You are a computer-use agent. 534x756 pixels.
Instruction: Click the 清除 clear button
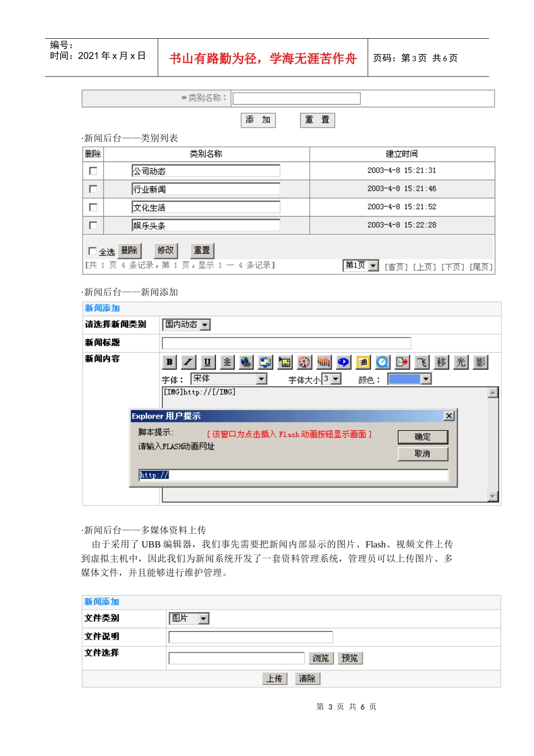(307, 679)
